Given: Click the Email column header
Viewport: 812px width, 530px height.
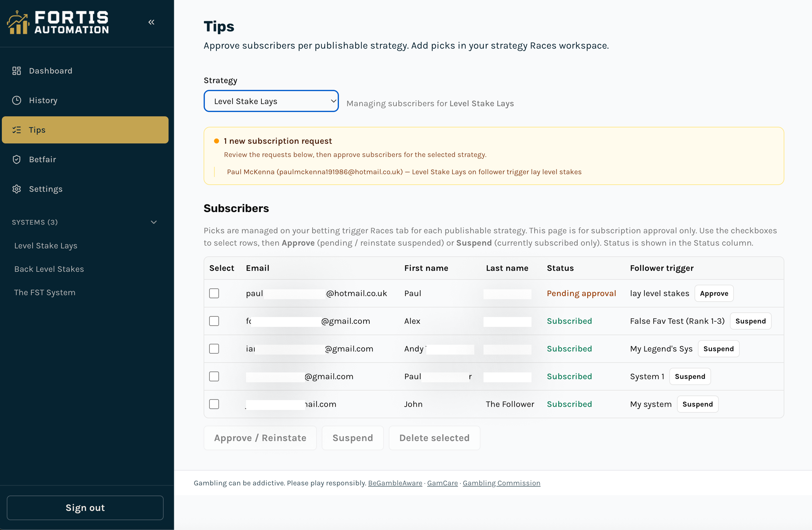Looking at the screenshot, I should [x=257, y=268].
